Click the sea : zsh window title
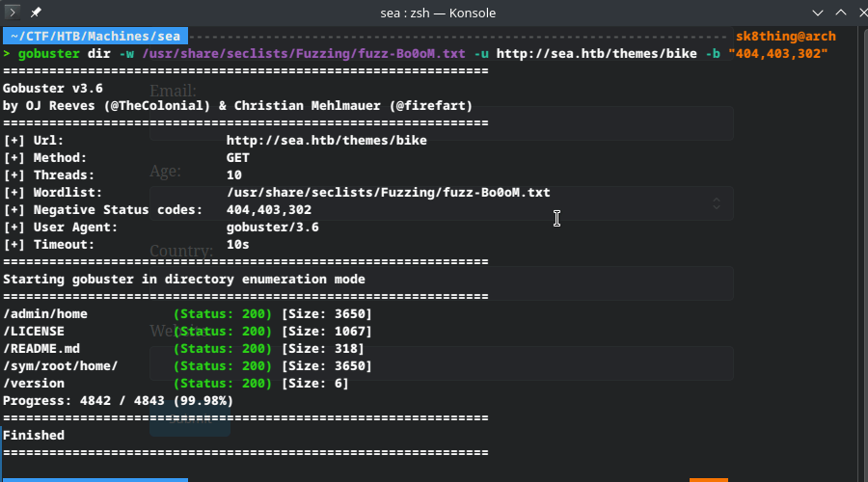Image resolution: width=868 pixels, height=482 pixels. (433, 13)
